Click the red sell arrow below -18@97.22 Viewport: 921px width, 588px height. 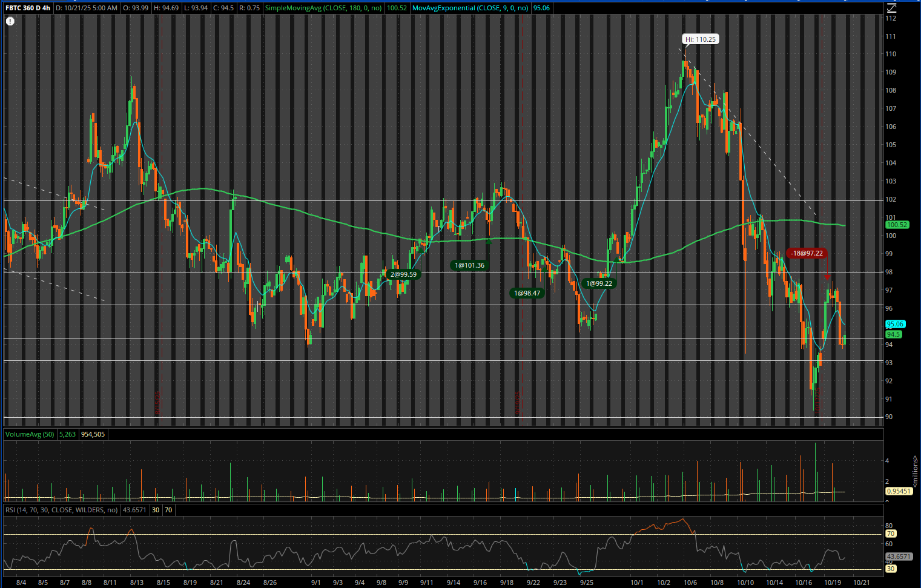(827, 276)
